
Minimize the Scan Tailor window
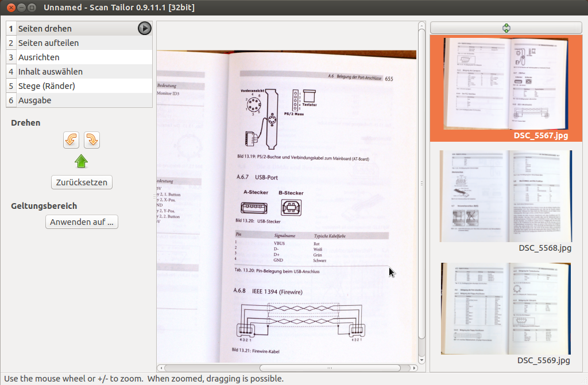click(21, 7)
